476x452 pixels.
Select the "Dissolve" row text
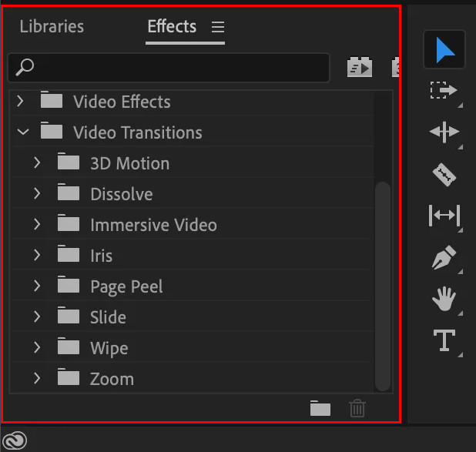(122, 194)
